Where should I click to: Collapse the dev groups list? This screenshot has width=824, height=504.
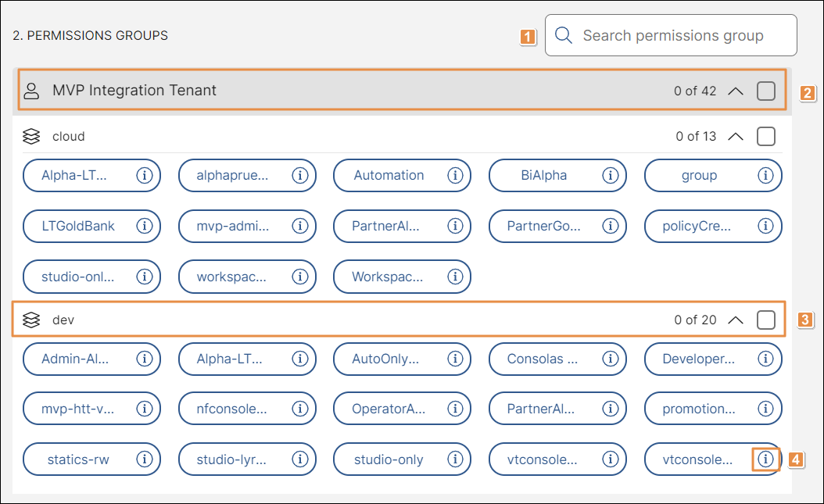[x=735, y=320]
